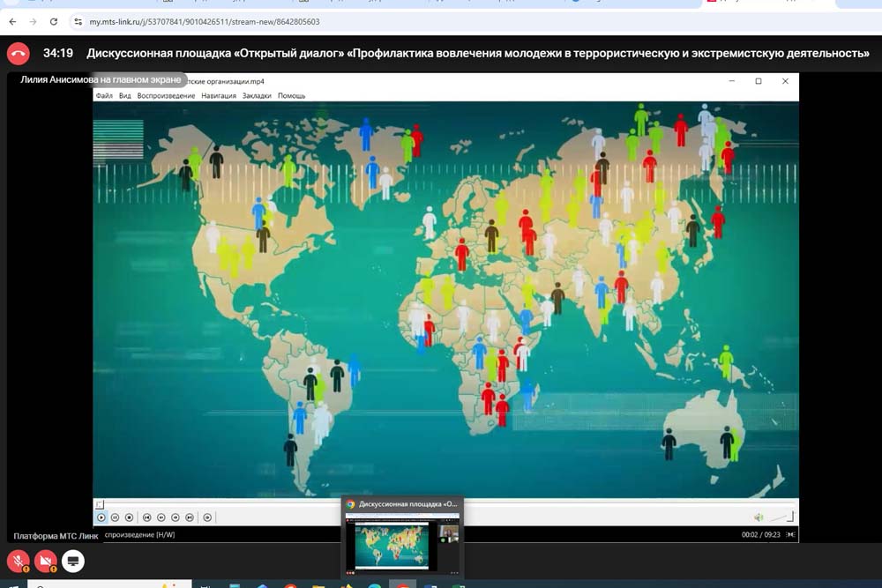Skip to previous track in player
Image resolution: width=882 pixels, height=588 pixels.
[x=147, y=517]
